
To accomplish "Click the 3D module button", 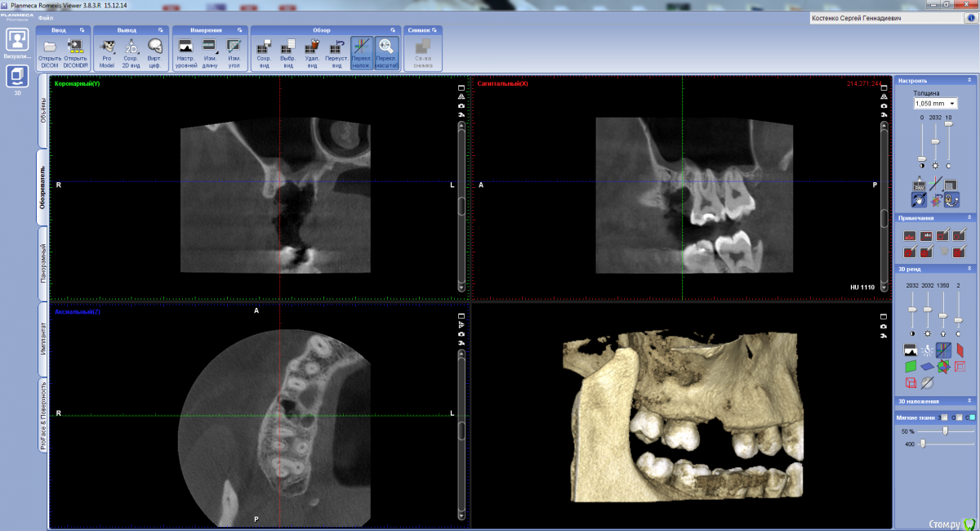I will pos(17,78).
